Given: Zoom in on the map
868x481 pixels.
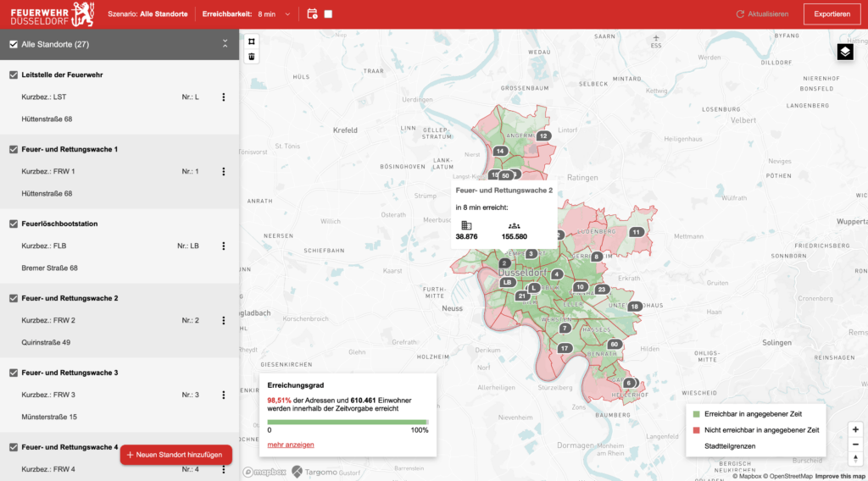Looking at the screenshot, I should (855, 429).
